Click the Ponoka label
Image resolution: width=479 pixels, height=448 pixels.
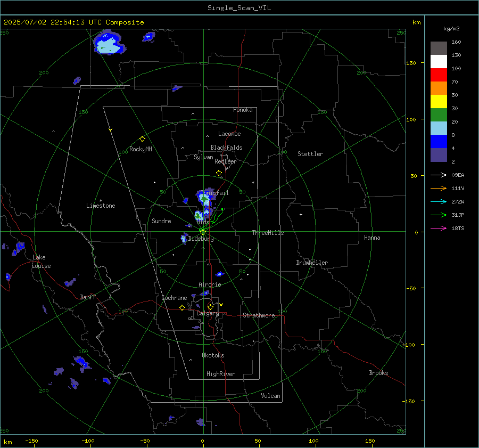(243, 110)
